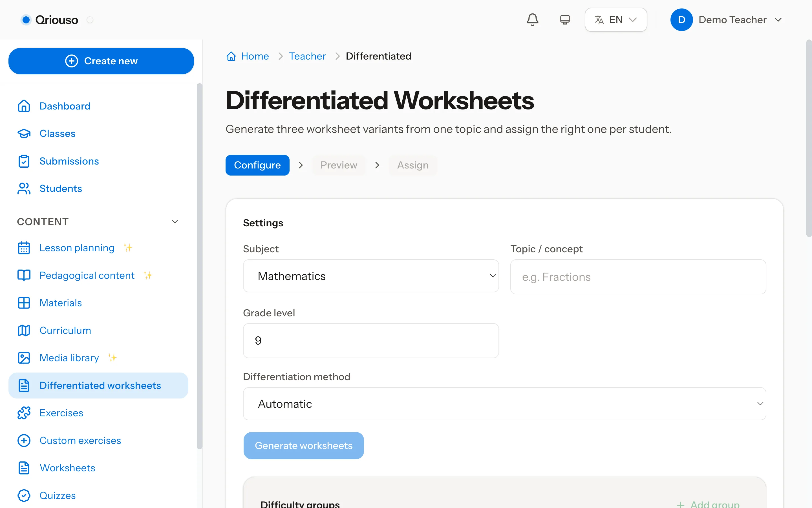Select the Configure step tab
Screen dimensions: 812x508
(x=257, y=165)
